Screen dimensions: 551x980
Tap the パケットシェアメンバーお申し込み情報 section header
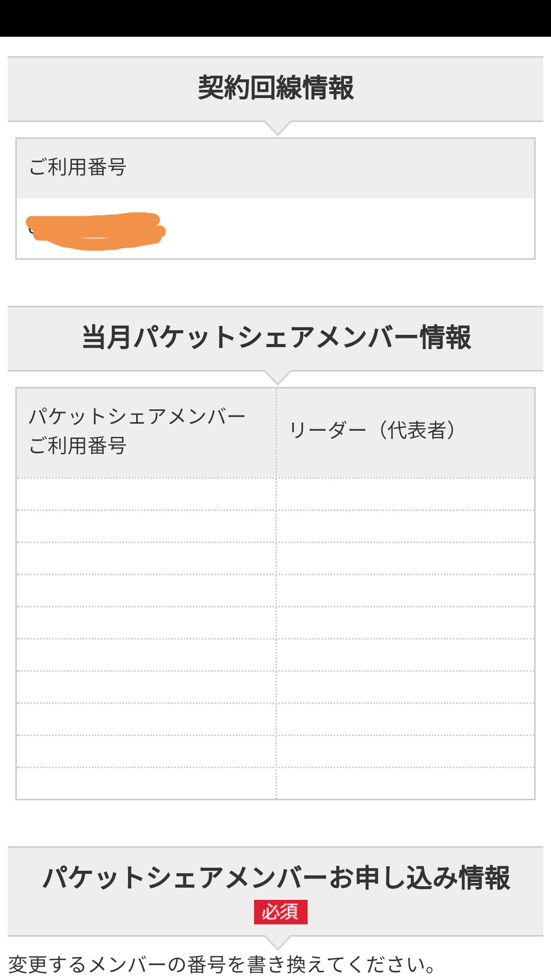[275, 878]
